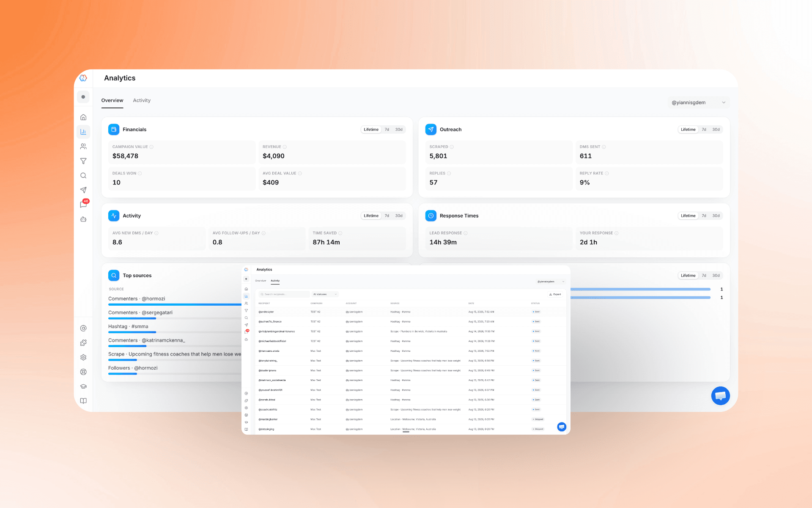This screenshot has width=812, height=508.
Task: Open the funnel filter icon in the main sidebar
Action: (83, 161)
